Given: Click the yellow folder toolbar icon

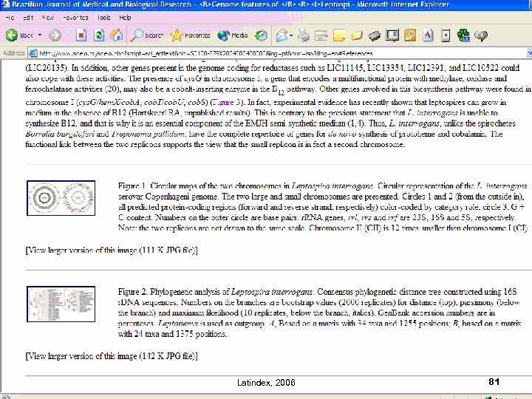Looking at the screenshot, I should pyautogui.click(x=357, y=35).
